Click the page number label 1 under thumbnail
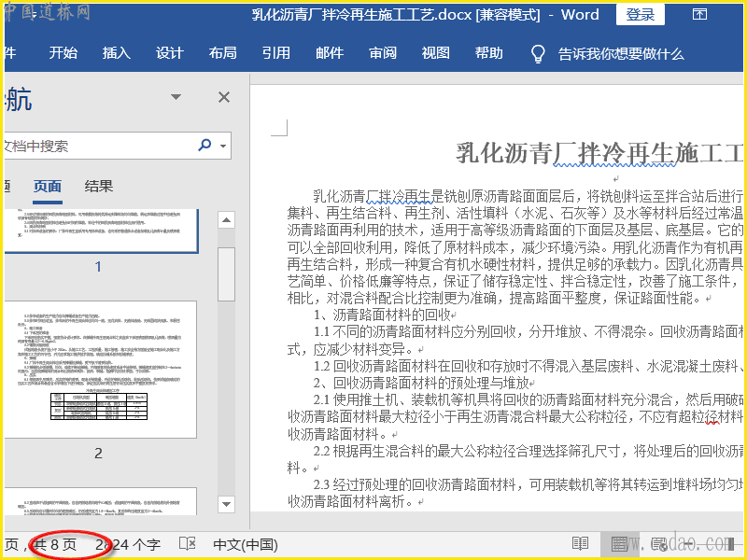747x560 pixels. coord(98,267)
